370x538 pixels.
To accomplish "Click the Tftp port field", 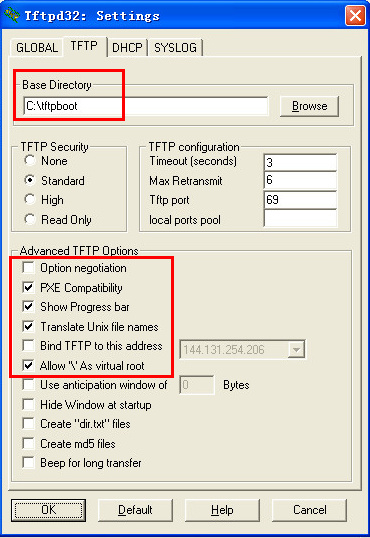I will point(301,200).
